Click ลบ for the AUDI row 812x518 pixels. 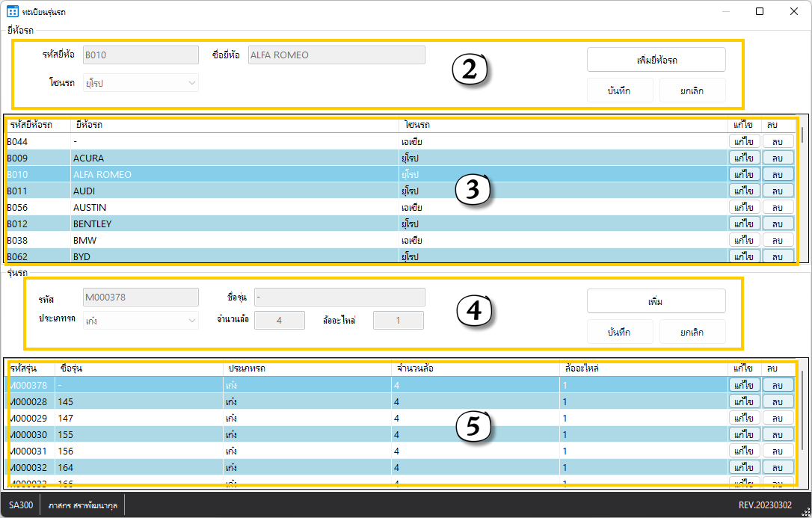coord(778,191)
